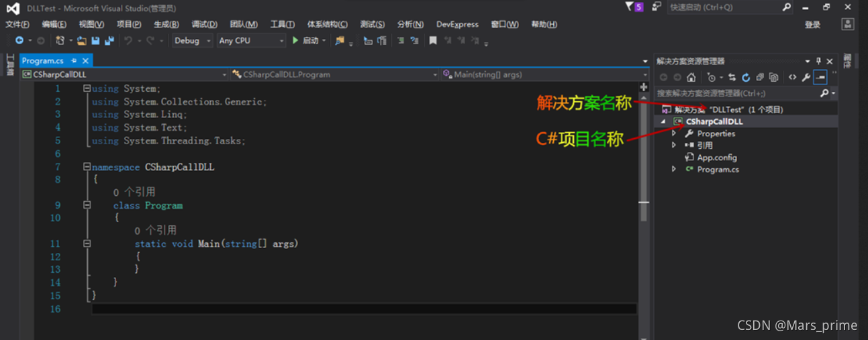Click Solution Explorer properties wrench icon
This screenshot has height=340, width=868.
point(806,77)
